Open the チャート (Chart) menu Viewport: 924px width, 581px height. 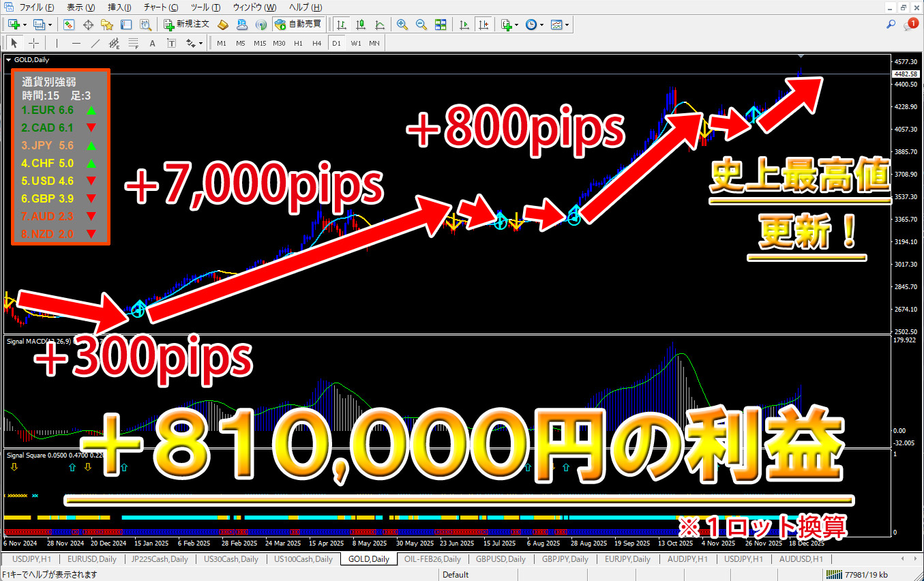click(x=160, y=8)
